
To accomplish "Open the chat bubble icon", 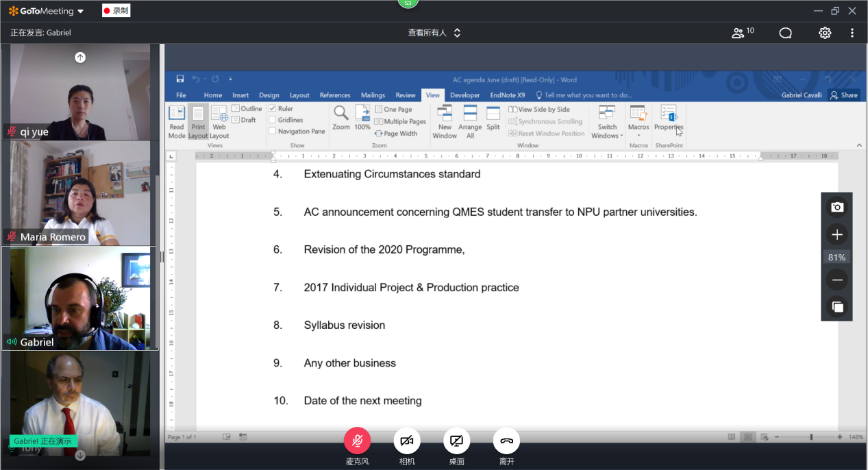I will tap(785, 33).
